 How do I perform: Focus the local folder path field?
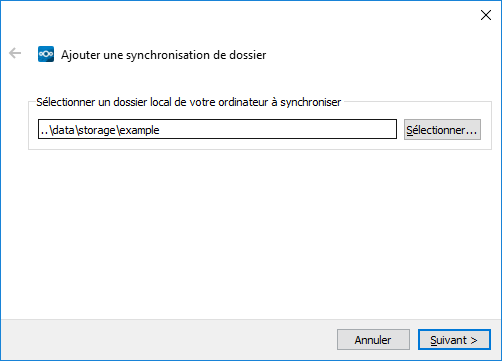(217, 129)
